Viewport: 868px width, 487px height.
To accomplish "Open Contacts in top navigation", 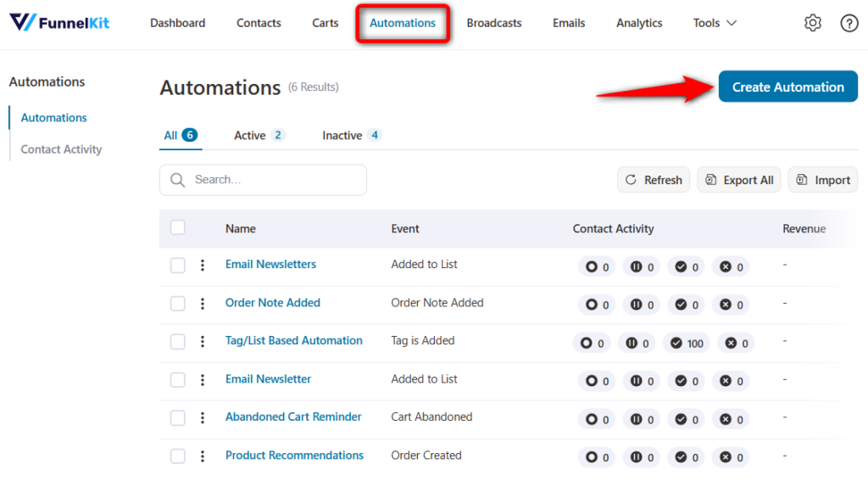I will 259,23.
